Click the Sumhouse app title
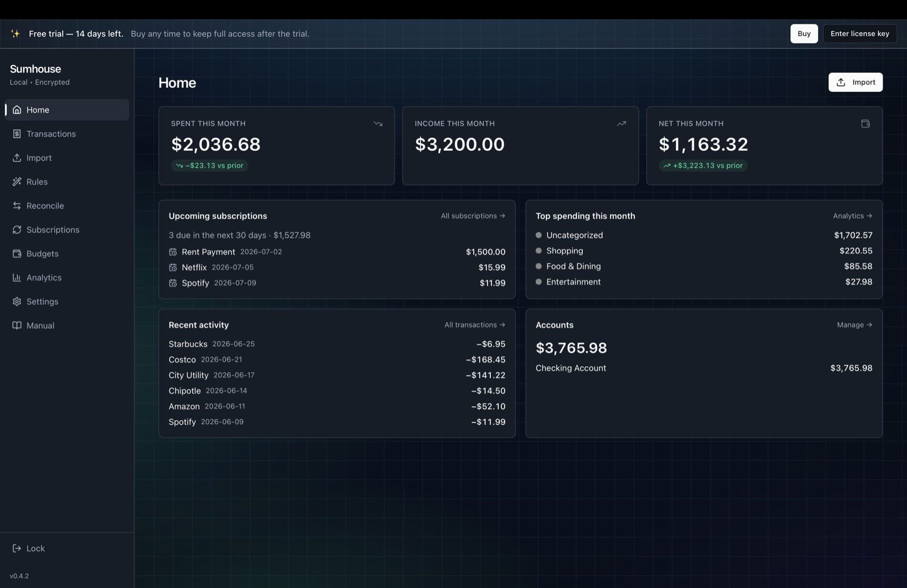The width and height of the screenshot is (907, 588). [35, 69]
